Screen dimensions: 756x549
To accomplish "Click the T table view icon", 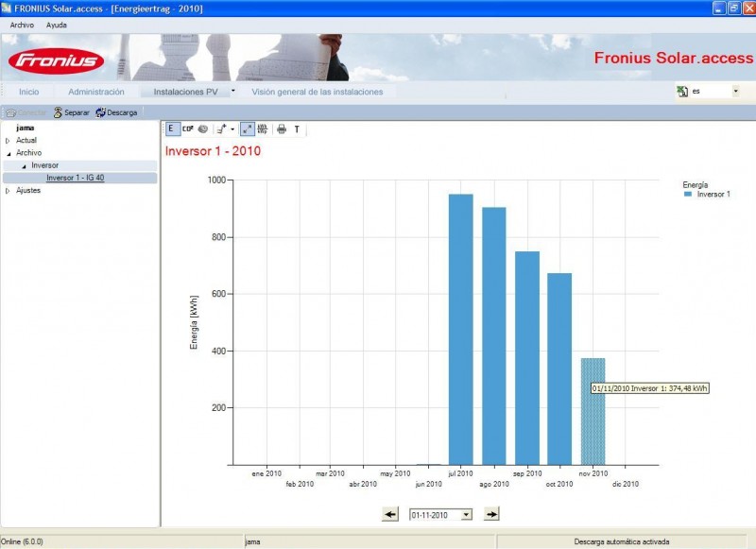I will click(297, 129).
